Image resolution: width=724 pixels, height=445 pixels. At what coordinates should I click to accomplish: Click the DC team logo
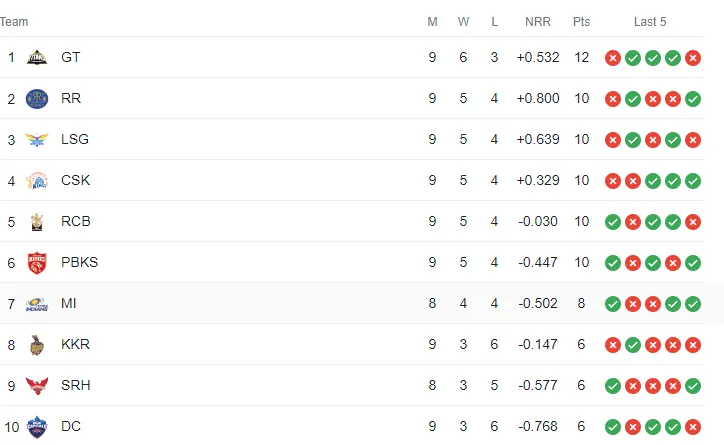[x=37, y=427]
